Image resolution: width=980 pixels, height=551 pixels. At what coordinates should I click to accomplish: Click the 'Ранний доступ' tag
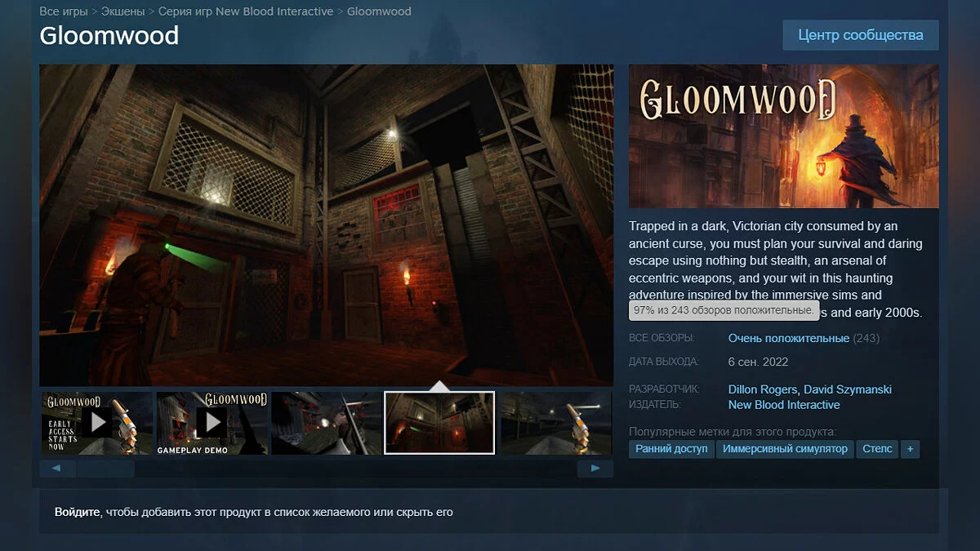click(x=672, y=449)
